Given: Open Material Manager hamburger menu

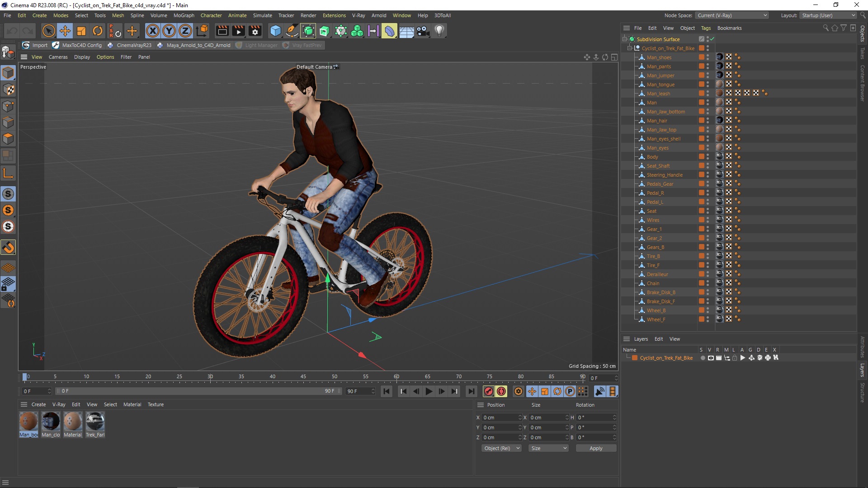Looking at the screenshot, I should [24, 404].
